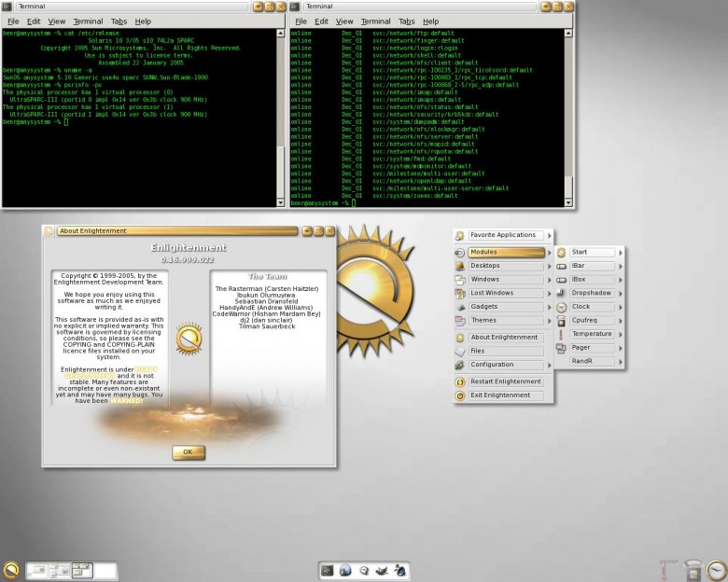The height and width of the screenshot is (582, 728).
Task: Click the Themes icon in the main menu
Action: click(459, 321)
